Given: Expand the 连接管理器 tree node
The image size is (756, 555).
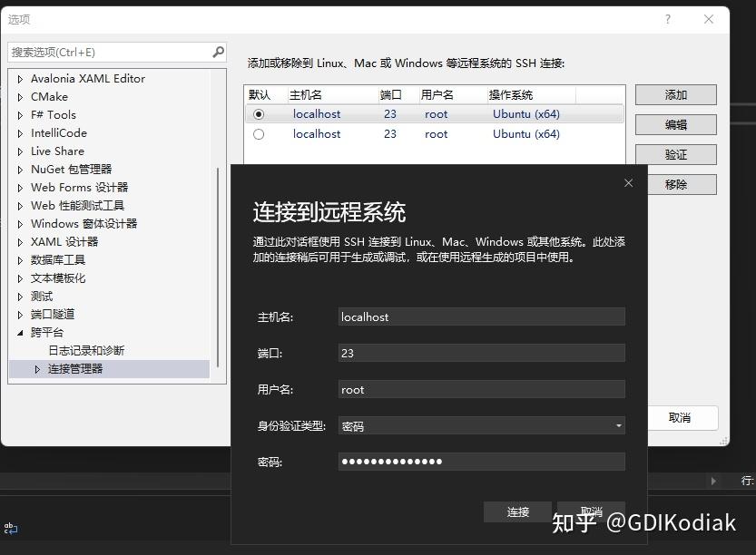Looking at the screenshot, I should 36,368.
